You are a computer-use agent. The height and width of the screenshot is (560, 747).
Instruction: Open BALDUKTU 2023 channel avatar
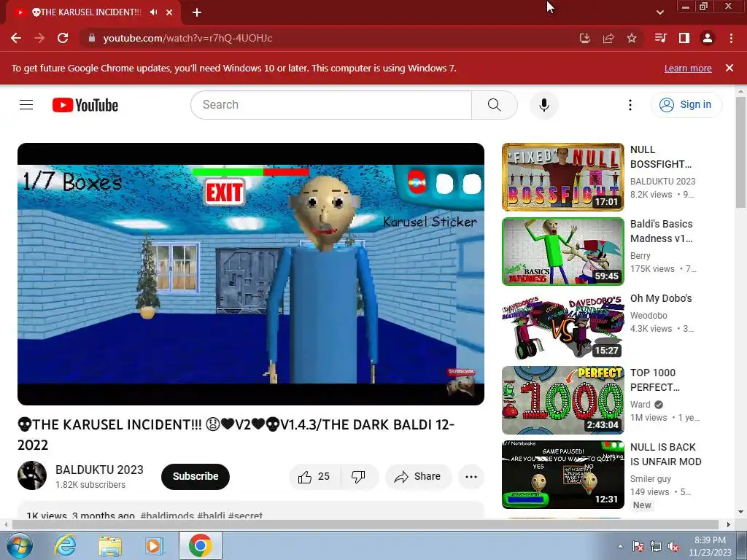click(32, 475)
